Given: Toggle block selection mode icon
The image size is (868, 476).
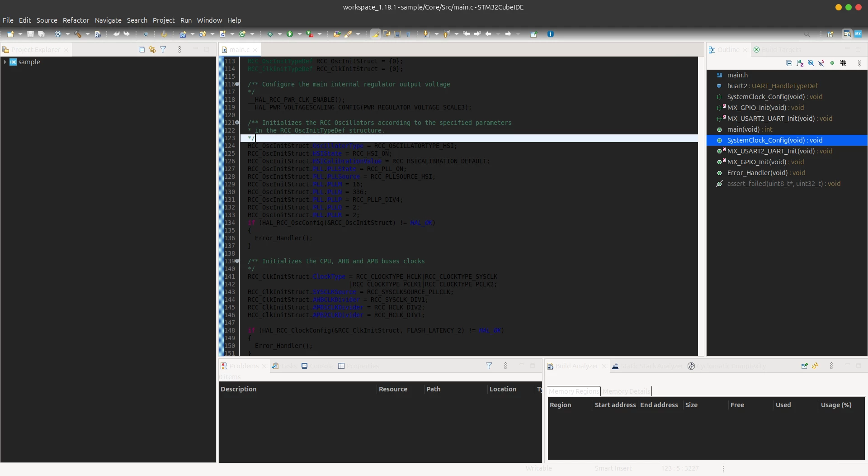Looking at the screenshot, I should (397, 34).
